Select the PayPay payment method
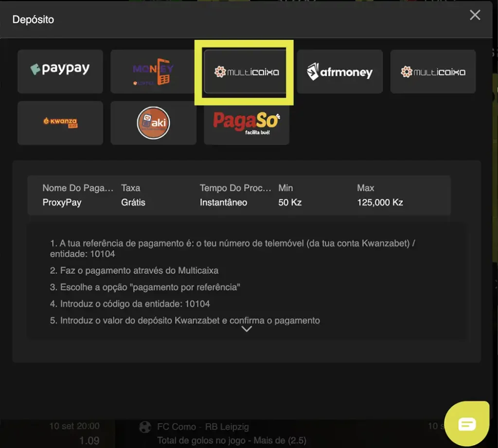This screenshot has height=448, width=498. [x=60, y=72]
